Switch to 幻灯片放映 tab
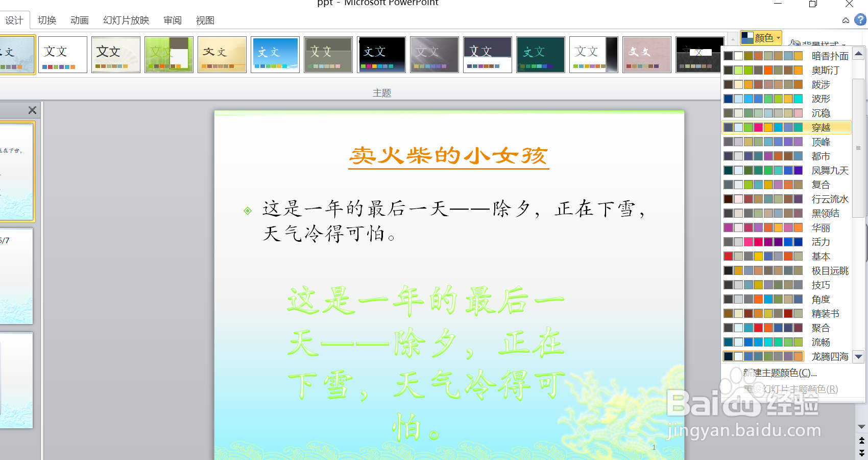The width and height of the screenshot is (868, 460). click(x=126, y=20)
